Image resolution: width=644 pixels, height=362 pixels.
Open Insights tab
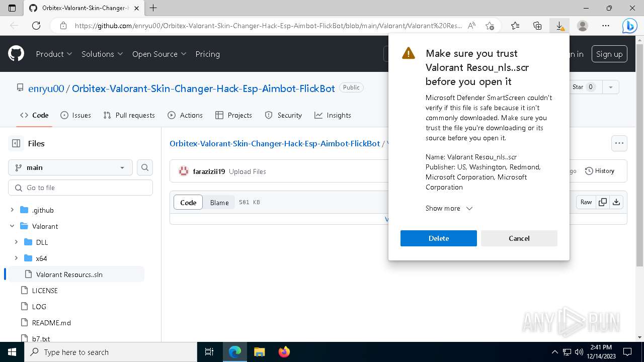(x=333, y=115)
